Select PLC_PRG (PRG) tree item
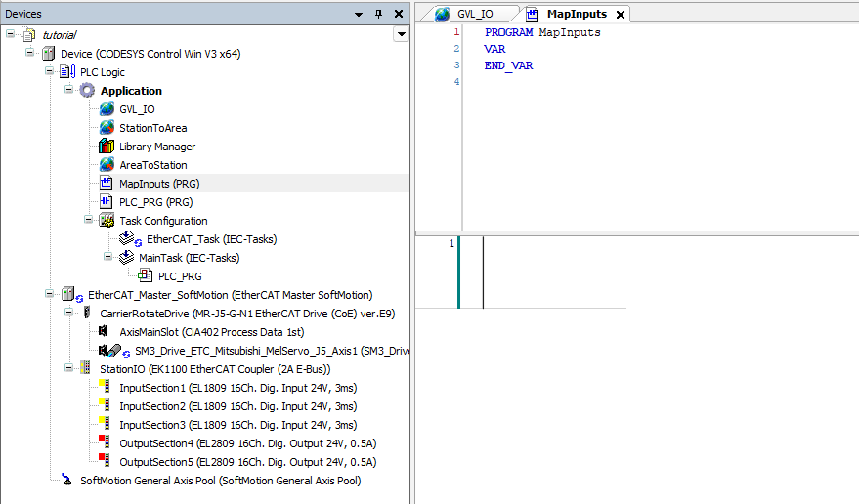 click(156, 202)
